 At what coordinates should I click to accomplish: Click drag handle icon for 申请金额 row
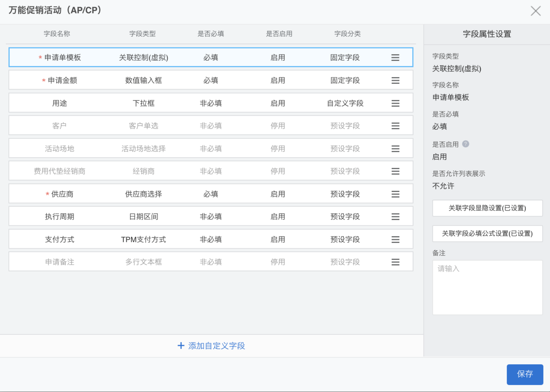395,80
